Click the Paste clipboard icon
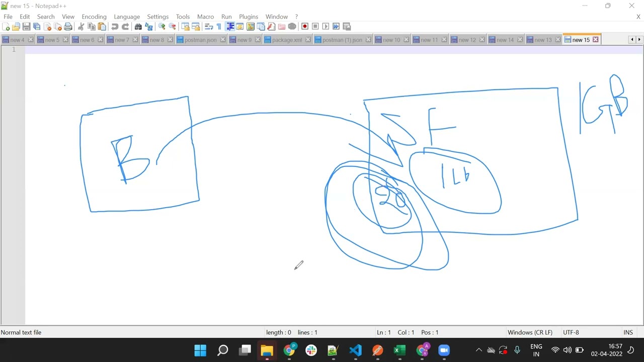The height and width of the screenshot is (362, 644). [102, 27]
